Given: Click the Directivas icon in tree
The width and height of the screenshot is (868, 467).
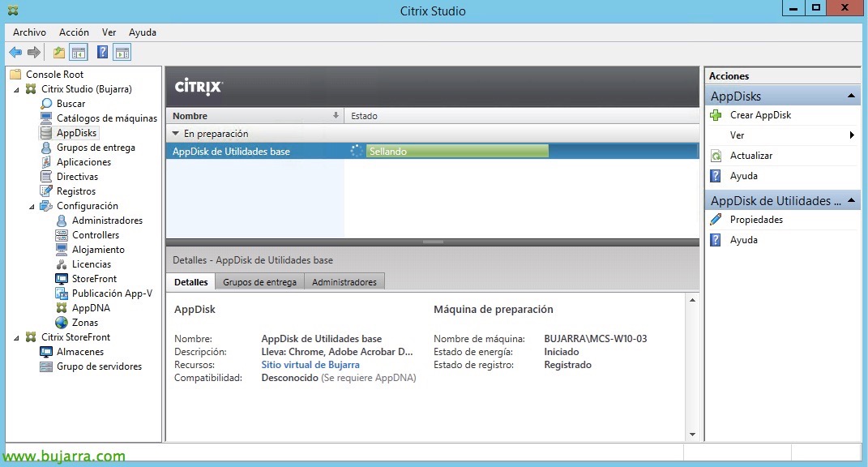Looking at the screenshot, I should coord(46,177).
